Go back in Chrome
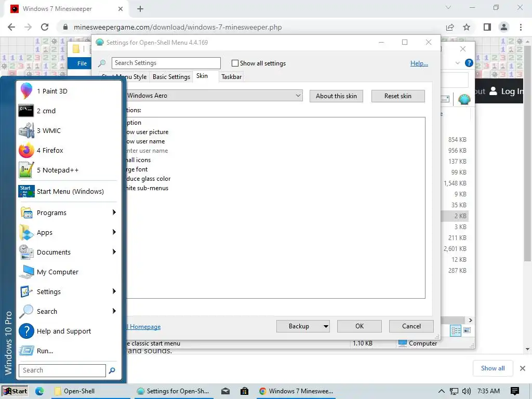Viewport: 532px width, 399px height. click(x=11, y=27)
